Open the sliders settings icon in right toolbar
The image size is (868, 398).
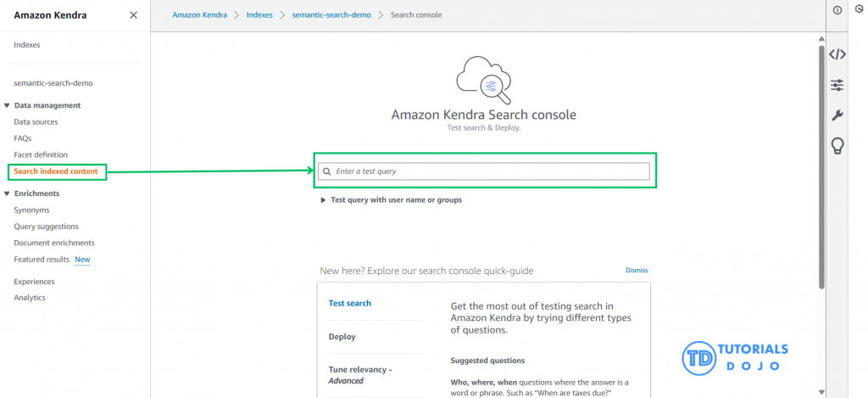point(837,85)
